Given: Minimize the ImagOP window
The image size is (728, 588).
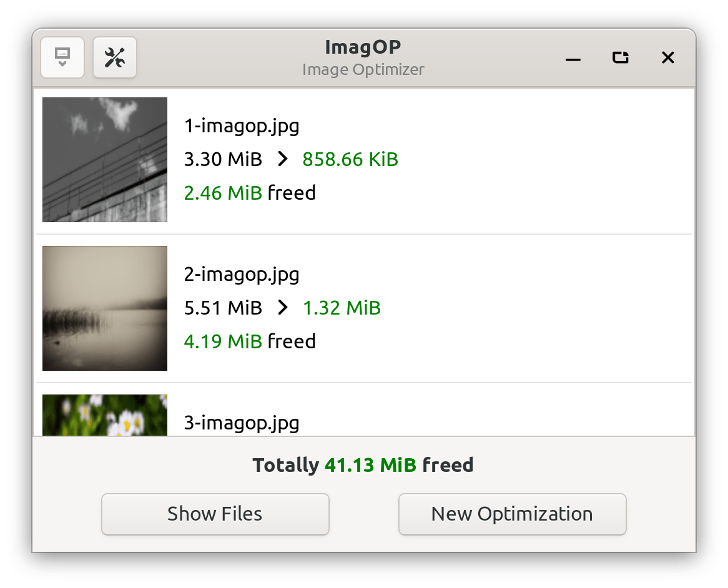Looking at the screenshot, I should 573,59.
